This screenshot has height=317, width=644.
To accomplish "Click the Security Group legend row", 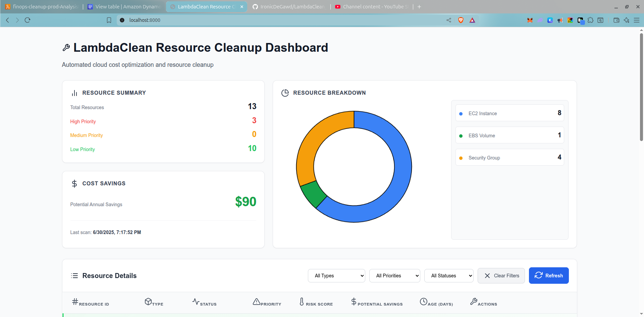I will (x=510, y=157).
